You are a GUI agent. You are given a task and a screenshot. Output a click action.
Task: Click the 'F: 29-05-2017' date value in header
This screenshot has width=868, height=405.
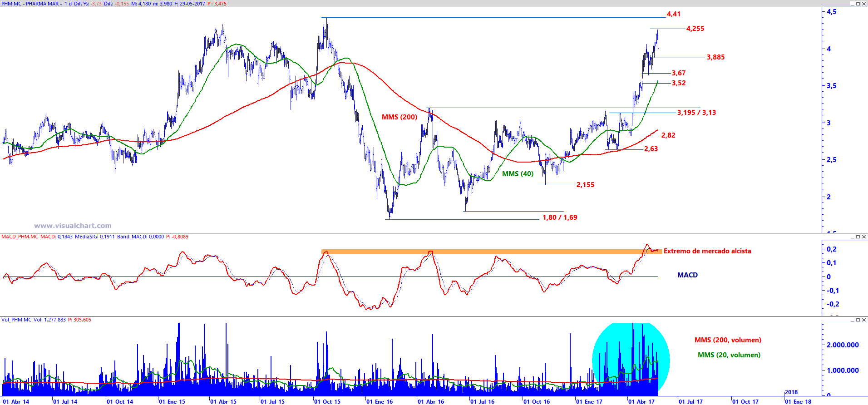pos(190,4)
